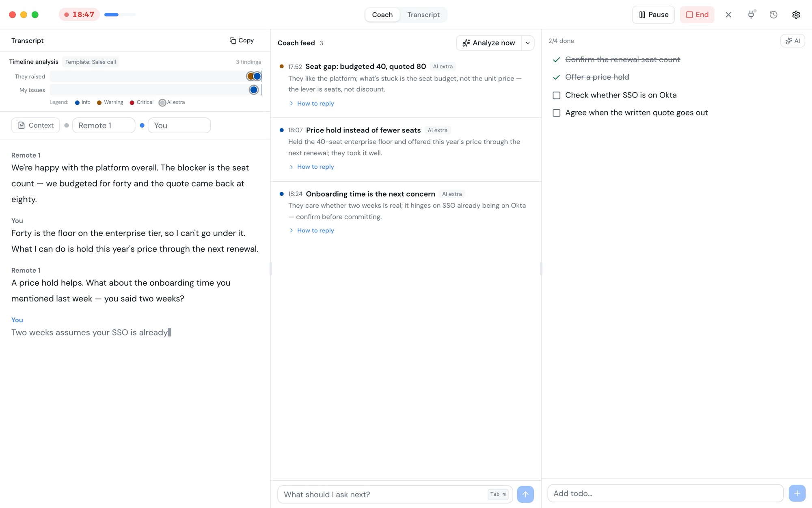The image size is (812, 508).
Task: Click the first Remote 1 speaker label in transcript
Action: click(26, 155)
